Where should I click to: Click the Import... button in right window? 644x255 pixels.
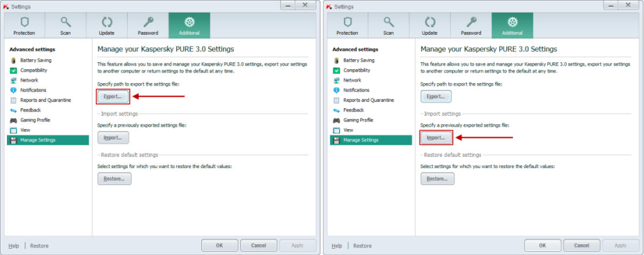tap(436, 138)
